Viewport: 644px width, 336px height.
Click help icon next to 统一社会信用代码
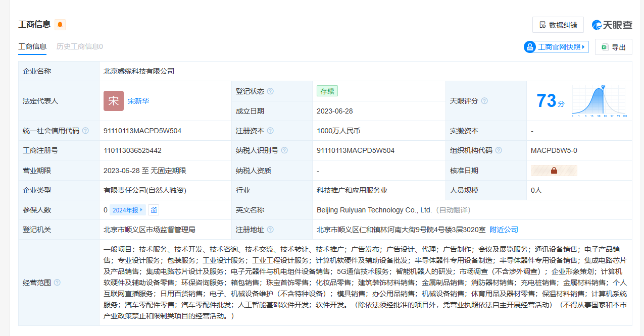85,131
